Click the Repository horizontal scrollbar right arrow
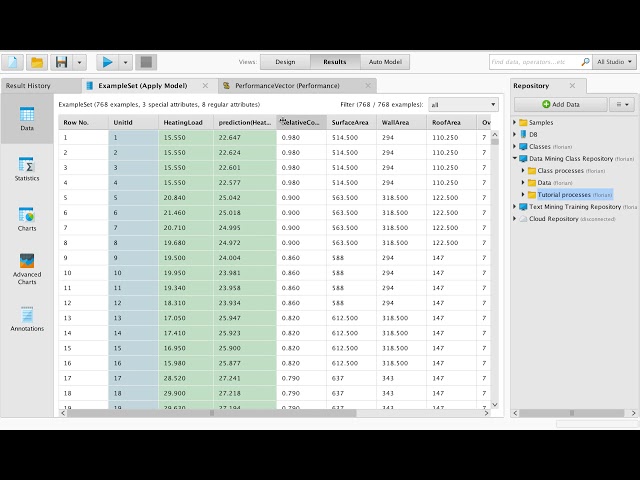Image resolution: width=640 pixels, height=480 pixels. click(633, 413)
